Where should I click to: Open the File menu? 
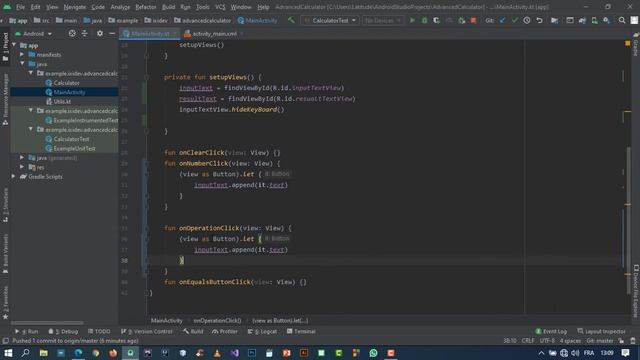pos(20,7)
